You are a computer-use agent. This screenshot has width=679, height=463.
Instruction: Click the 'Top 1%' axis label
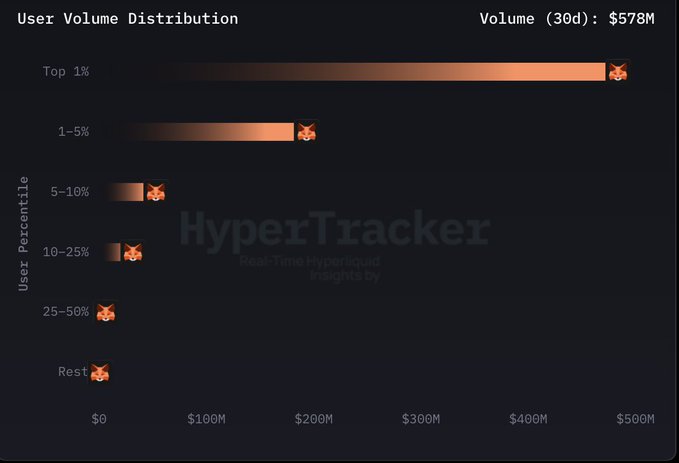pos(66,71)
